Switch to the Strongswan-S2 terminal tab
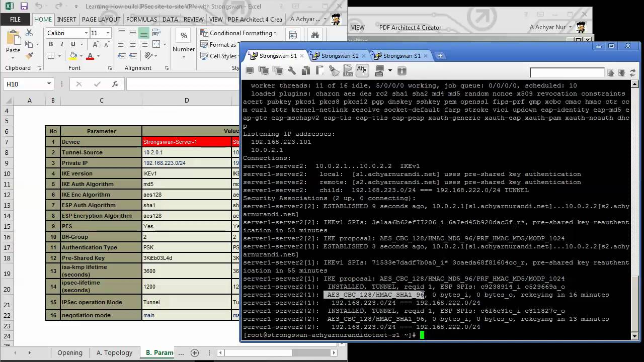 coord(340,56)
